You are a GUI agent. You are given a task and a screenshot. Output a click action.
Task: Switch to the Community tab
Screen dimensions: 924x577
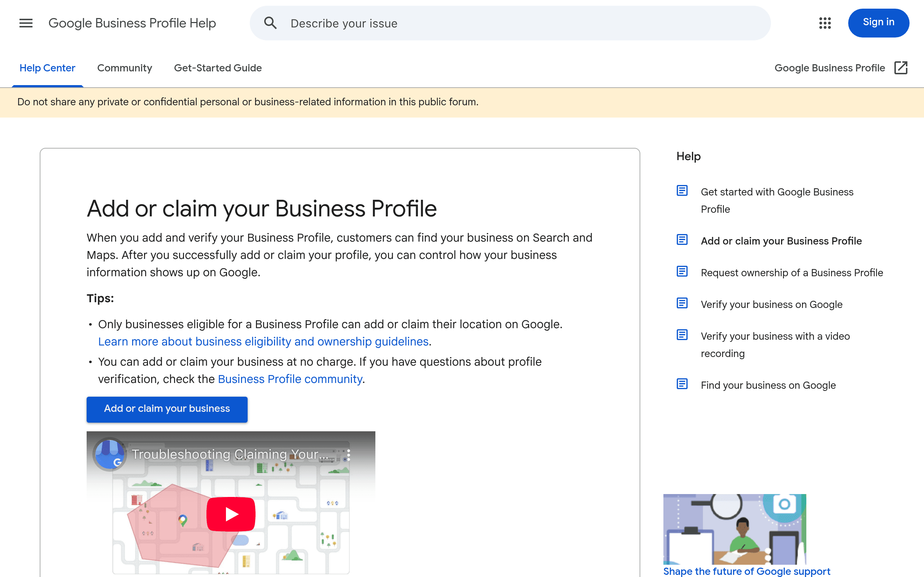[125, 68]
